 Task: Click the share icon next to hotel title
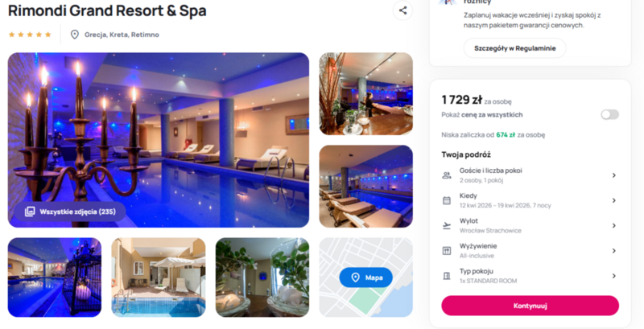[x=402, y=10]
